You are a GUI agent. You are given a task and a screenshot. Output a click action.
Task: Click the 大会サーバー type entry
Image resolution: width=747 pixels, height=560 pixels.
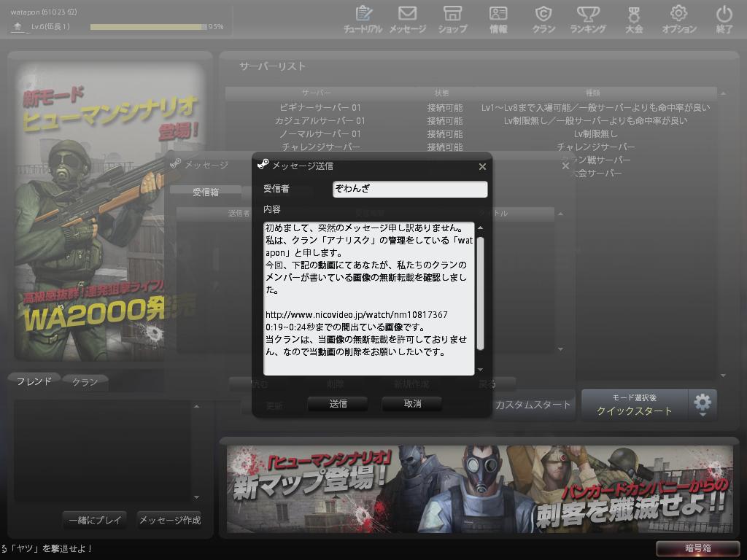[596, 174]
